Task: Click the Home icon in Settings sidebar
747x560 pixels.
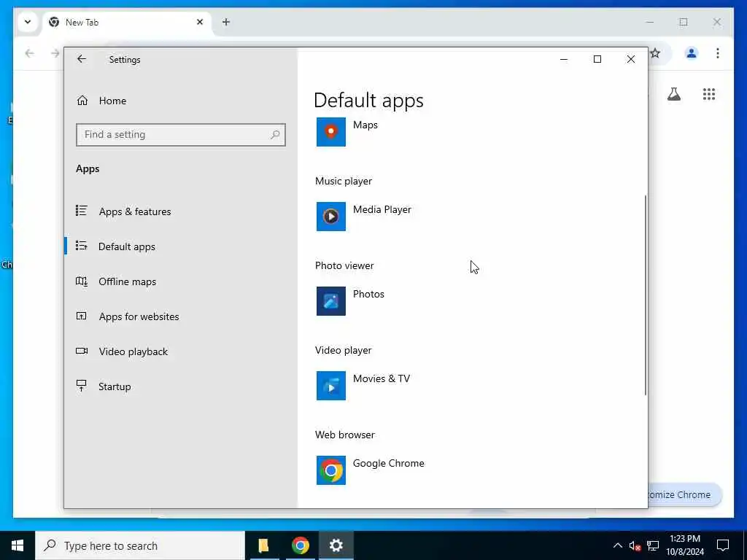Action: click(82, 101)
